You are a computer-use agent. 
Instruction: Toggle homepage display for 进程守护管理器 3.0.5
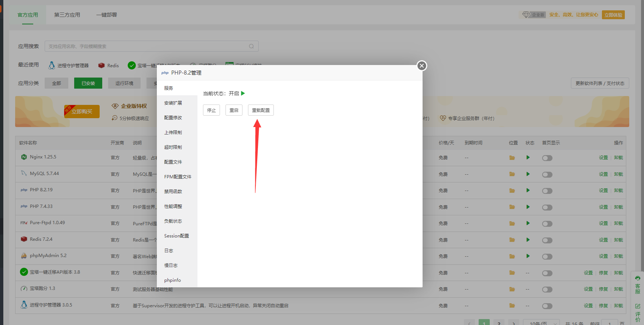pyautogui.click(x=547, y=306)
